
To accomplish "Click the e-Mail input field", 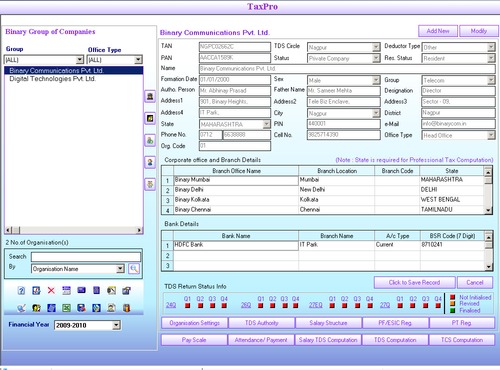I will [x=458, y=124].
